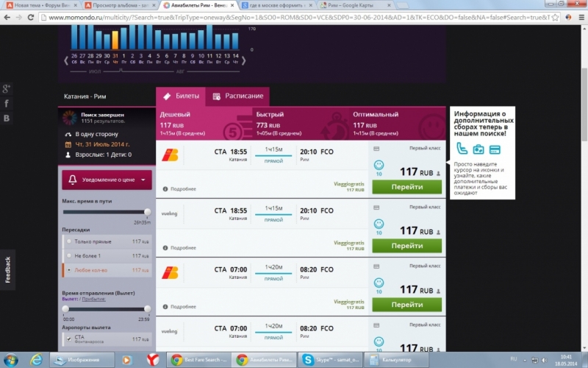Select 'Не более 1' stops option

click(107, 255)
